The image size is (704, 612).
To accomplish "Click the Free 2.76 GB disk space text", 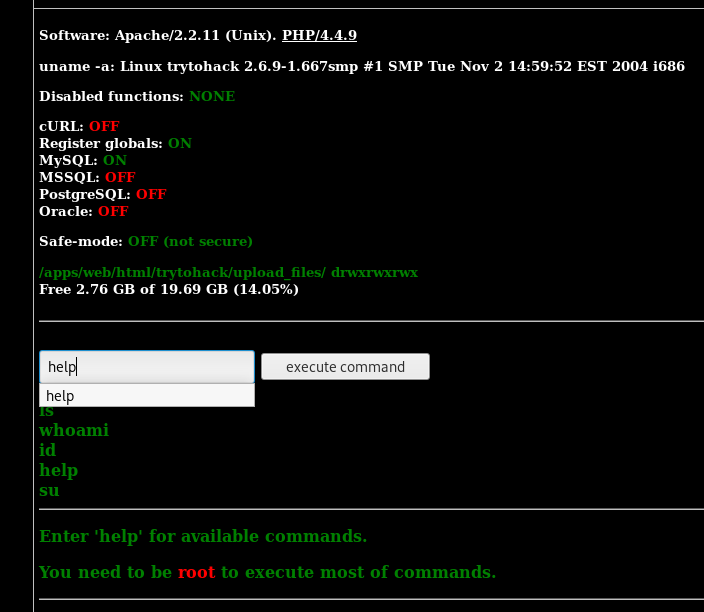I will click(x=168, y=290).
